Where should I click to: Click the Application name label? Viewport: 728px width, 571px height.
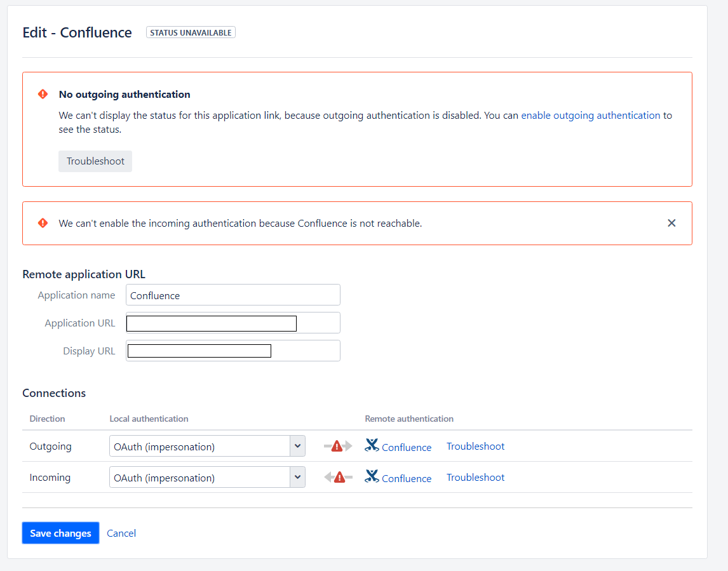pos(77,295)
